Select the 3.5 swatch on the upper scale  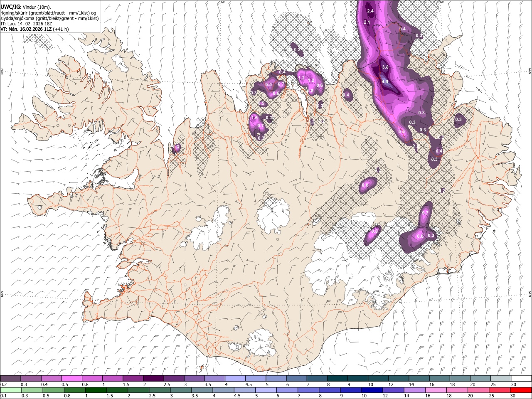214,378
